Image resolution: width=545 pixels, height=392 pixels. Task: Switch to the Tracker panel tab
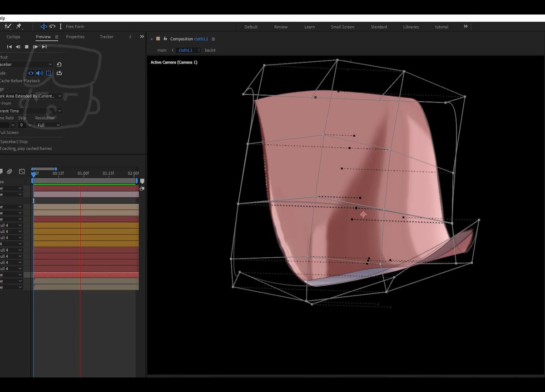[107, 37]
